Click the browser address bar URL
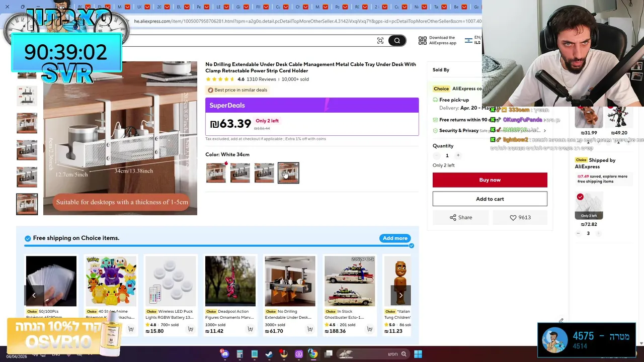The image size is (644, 362). click(307, 21)
